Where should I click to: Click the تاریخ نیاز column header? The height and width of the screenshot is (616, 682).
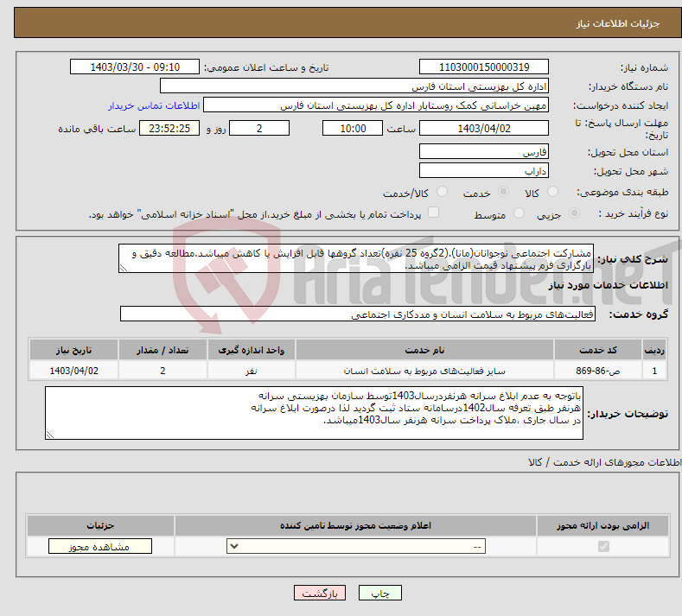coord(73,350)
